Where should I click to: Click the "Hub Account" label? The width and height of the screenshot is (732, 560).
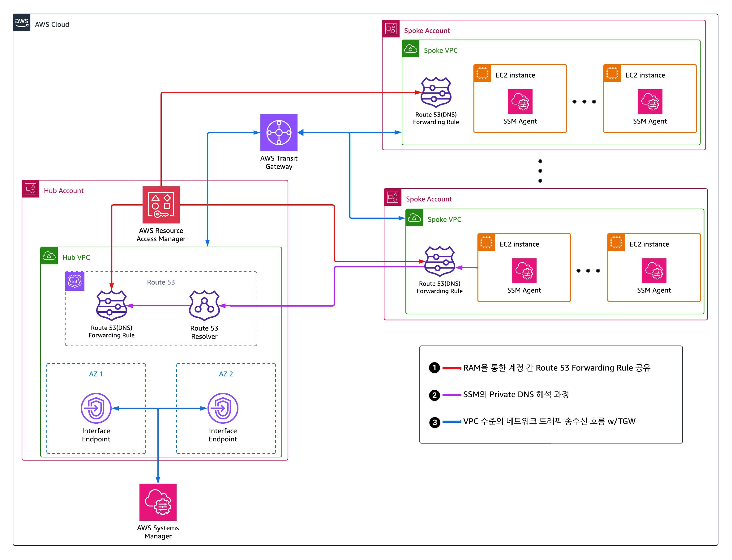(64, 191)
